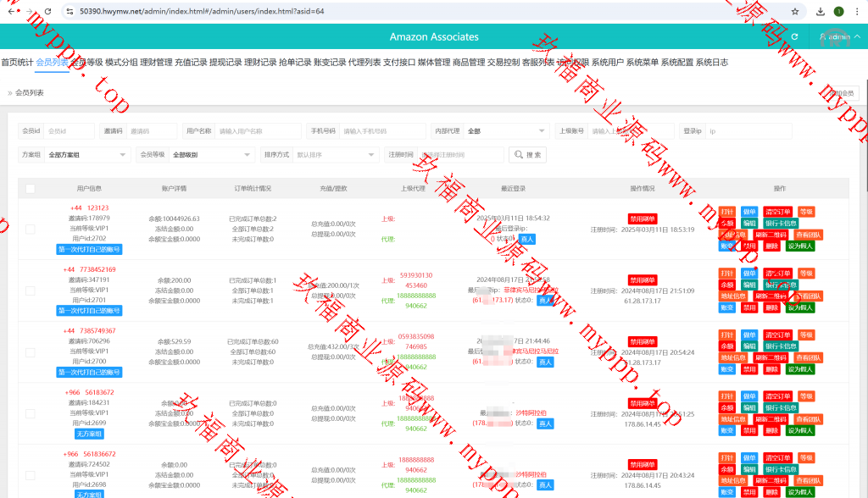Open the 会员等级 level dropdown
Screen dimensions: 868x498
[210, 155]
